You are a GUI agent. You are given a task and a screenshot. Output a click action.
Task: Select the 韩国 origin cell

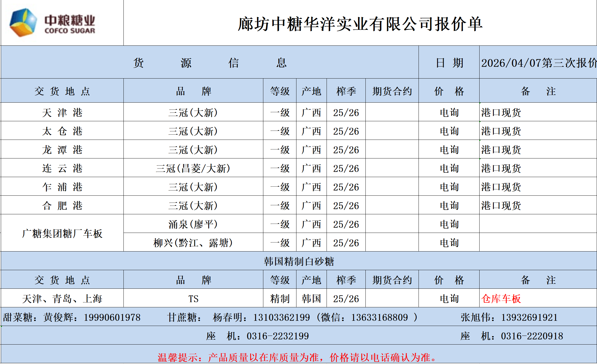(x=312, y=299)
